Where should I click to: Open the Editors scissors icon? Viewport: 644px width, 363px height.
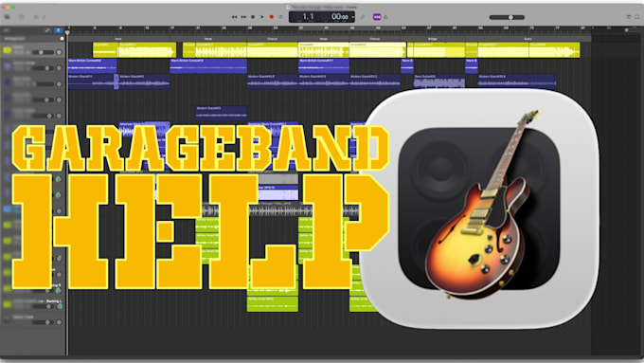(44, 17)
